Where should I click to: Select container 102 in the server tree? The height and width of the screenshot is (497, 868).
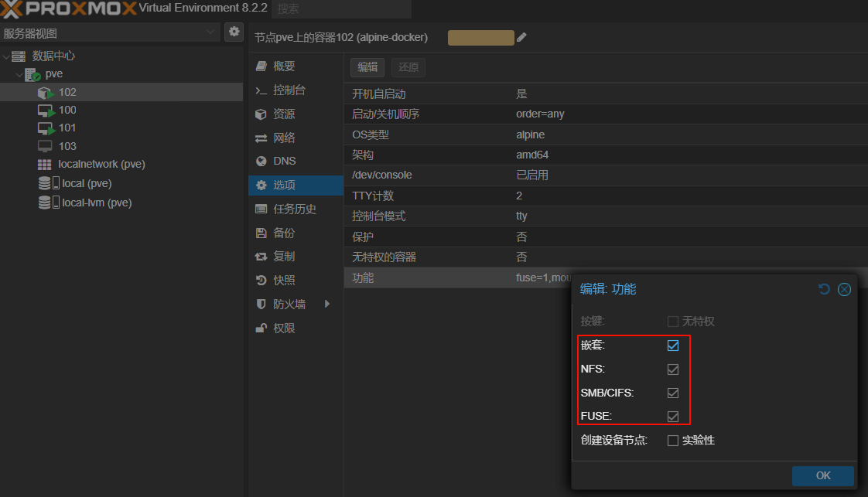coord(67,92)
